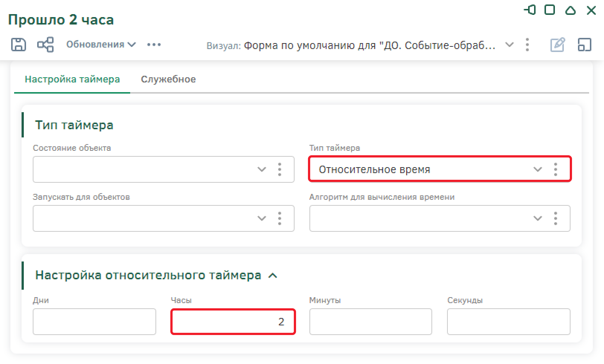Expand the Визуал form selection dropdown
The height and width of the screenshot is (364, 604).
pyautogui.click(x=509, y=45)
